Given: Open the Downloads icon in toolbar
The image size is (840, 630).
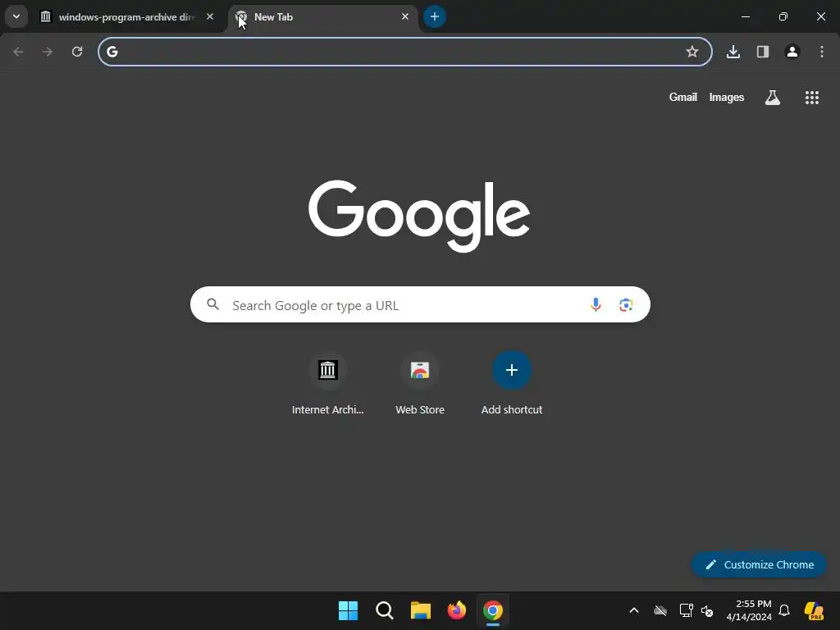Looking at the screenshot, I should pyautogui.click(x=733, y=52).
